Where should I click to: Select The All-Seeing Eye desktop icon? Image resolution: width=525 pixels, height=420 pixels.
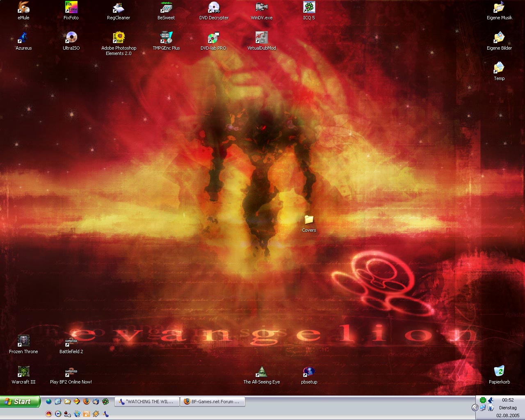coord(261,375)
